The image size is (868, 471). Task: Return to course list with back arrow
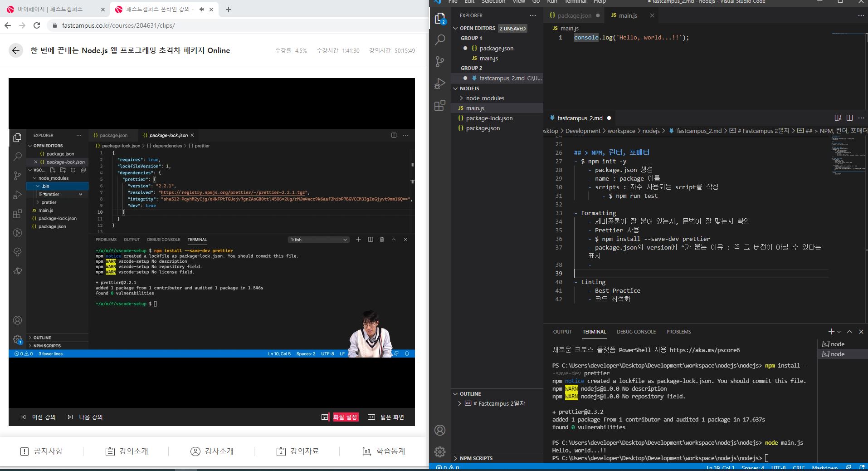(x=16, y=50)
